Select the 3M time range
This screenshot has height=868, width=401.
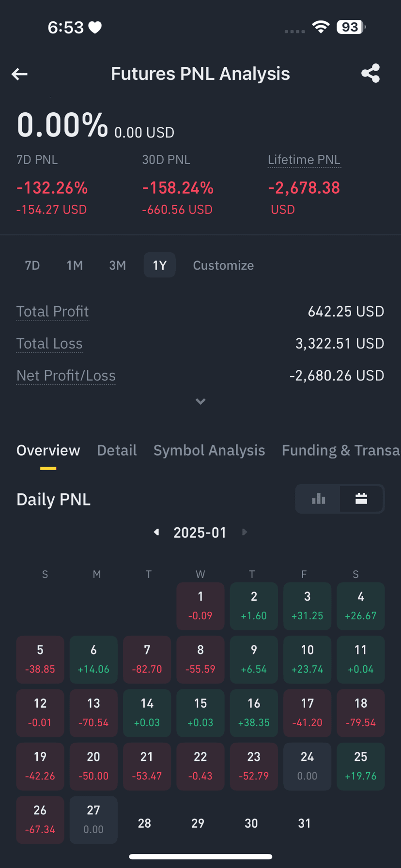tap(117, 265)
